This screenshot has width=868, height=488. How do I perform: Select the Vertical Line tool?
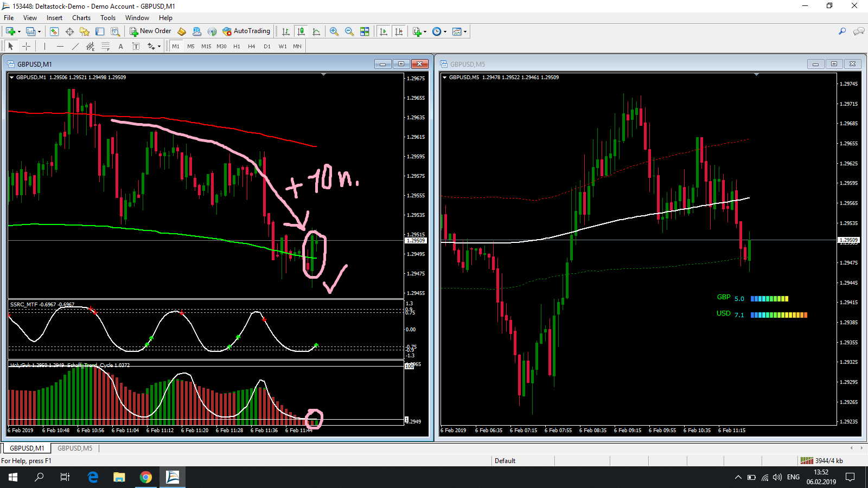[44, 47]
